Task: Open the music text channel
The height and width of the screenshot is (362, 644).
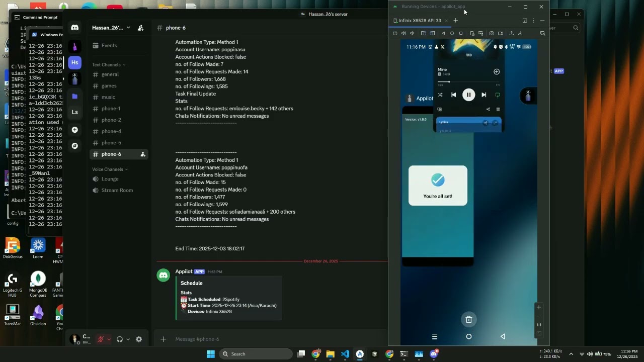Action: point(120,97)
